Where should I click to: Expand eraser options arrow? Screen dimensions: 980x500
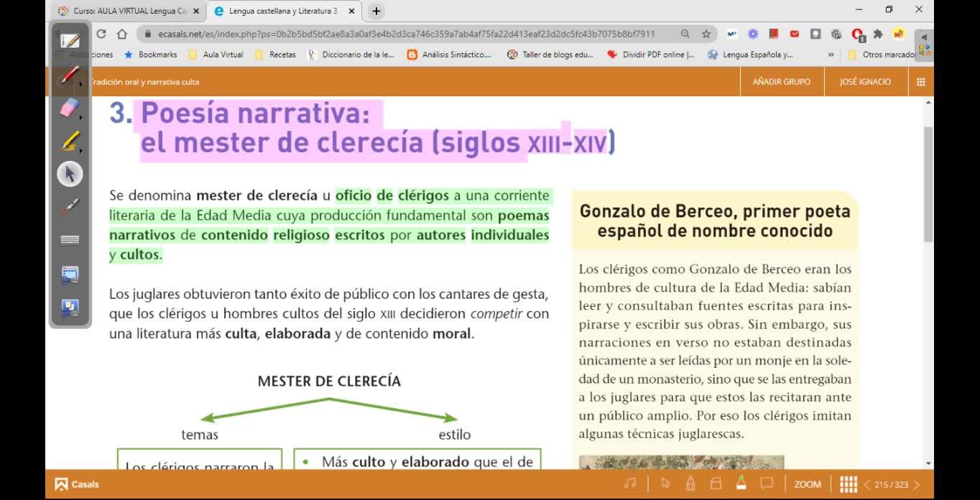click(x=81, y=117)
